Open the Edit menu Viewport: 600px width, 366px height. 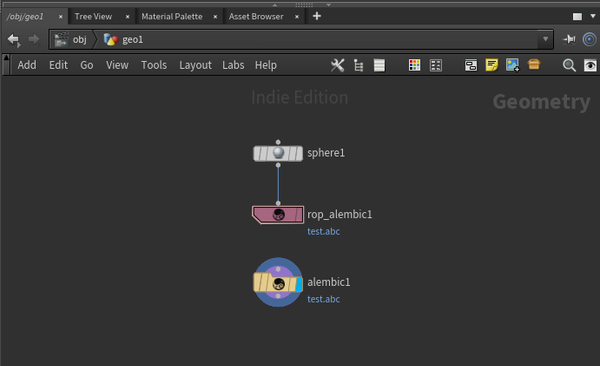(x=58, y=65)
